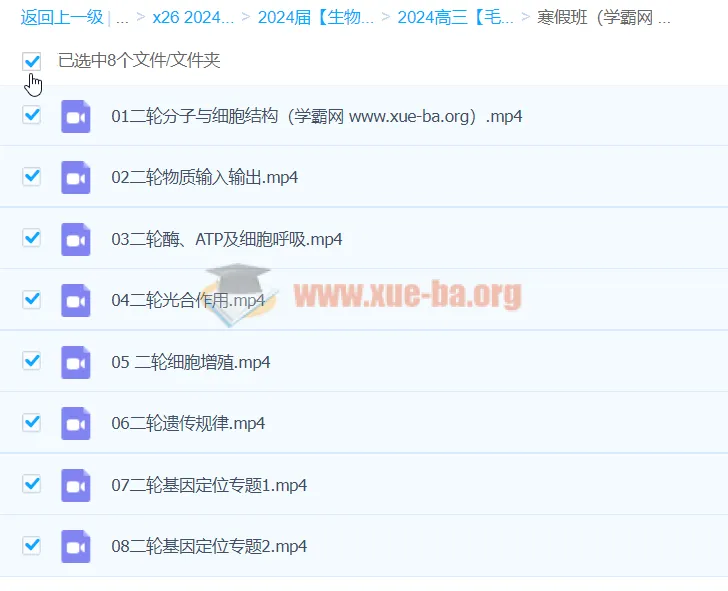
Task: Open the '2024届【生物...' breadcrumb folder
Action: point(316,17)
